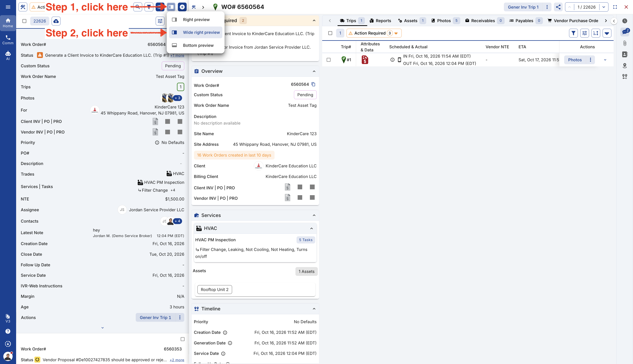Screen dimensions: 633x364
Task: Collapse the Overview section
Action: (x=314, y=71)
